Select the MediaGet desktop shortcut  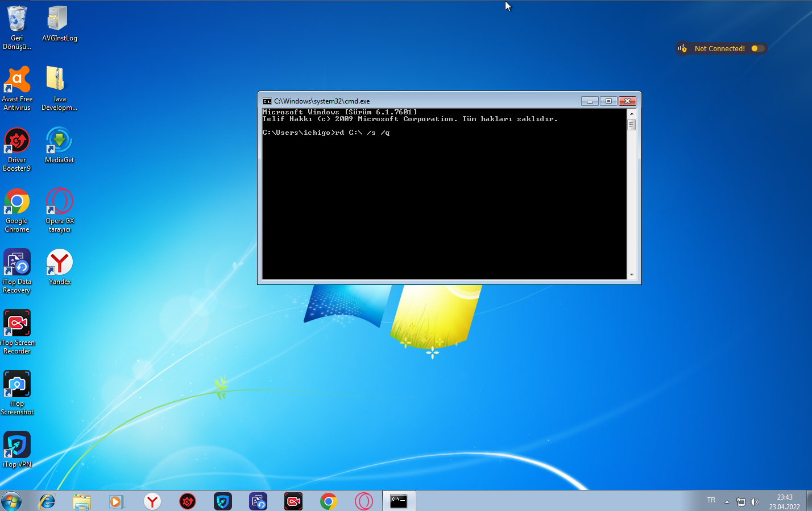pyautogui.click(x=59, y=146)
